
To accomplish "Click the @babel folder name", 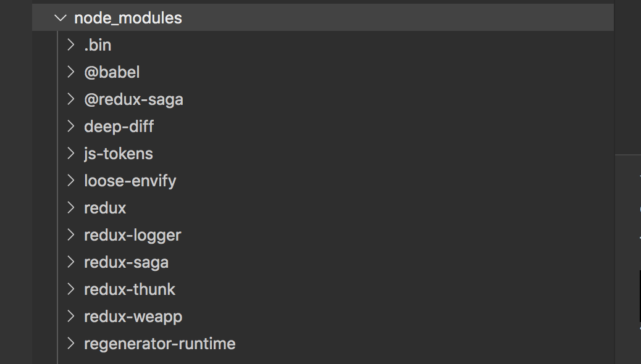I will (112, 72).
